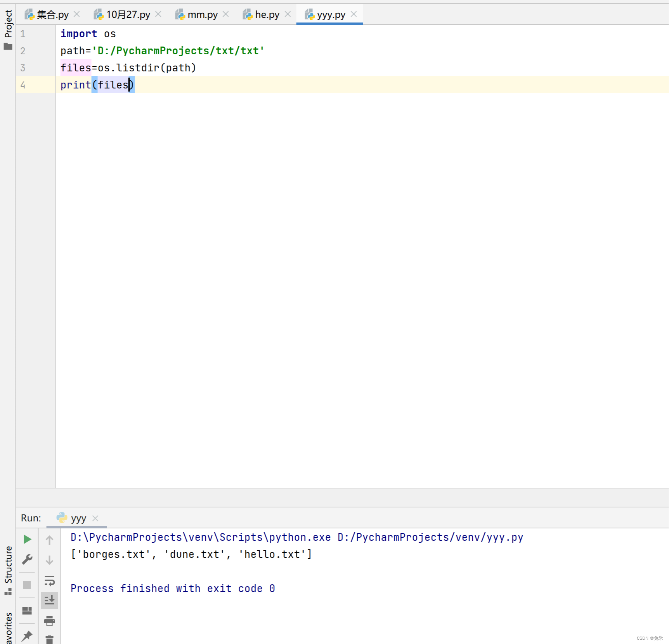Click the path string 'D:/PycharmProjects/txt/txt'
This screenshot has height=644, width=669.
[x=178, y=51]
